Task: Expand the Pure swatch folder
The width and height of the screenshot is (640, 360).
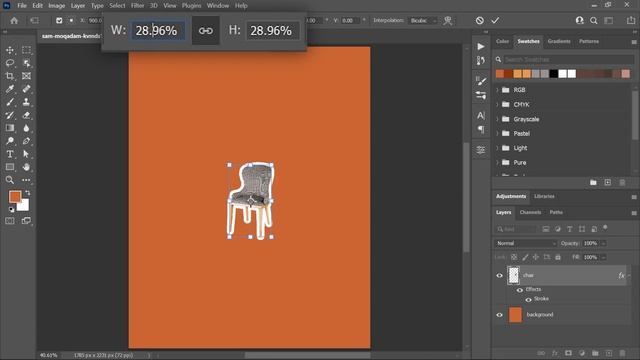Action: [497, 162]
